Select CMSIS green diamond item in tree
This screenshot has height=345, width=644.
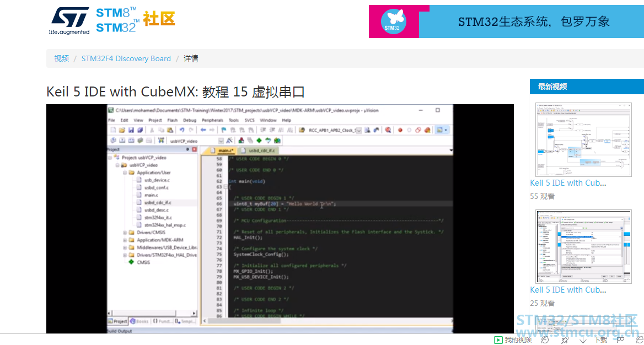coord(143,262)
